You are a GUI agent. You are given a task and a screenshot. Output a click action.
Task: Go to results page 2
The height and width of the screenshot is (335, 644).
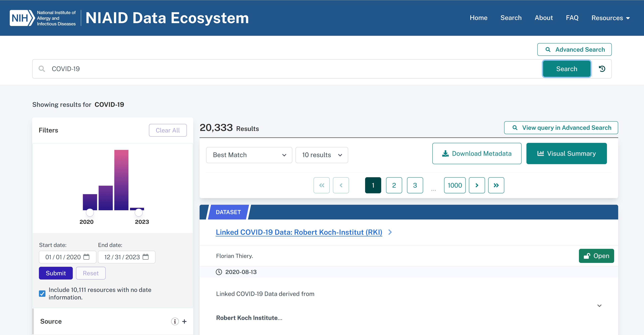394,185
